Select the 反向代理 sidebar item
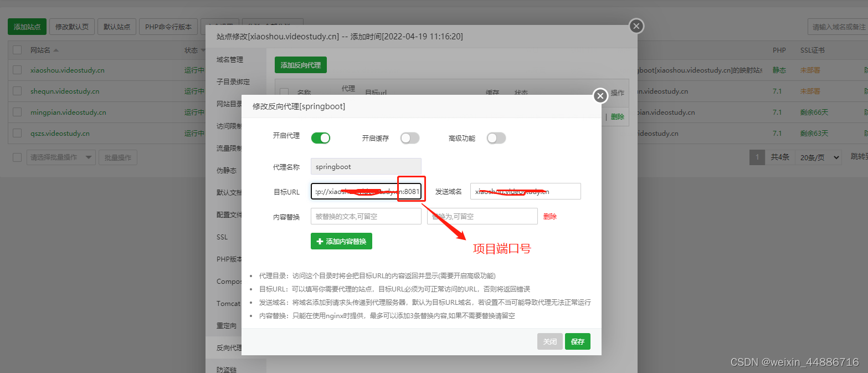The image size is (868, 373). tap(229, 348)
